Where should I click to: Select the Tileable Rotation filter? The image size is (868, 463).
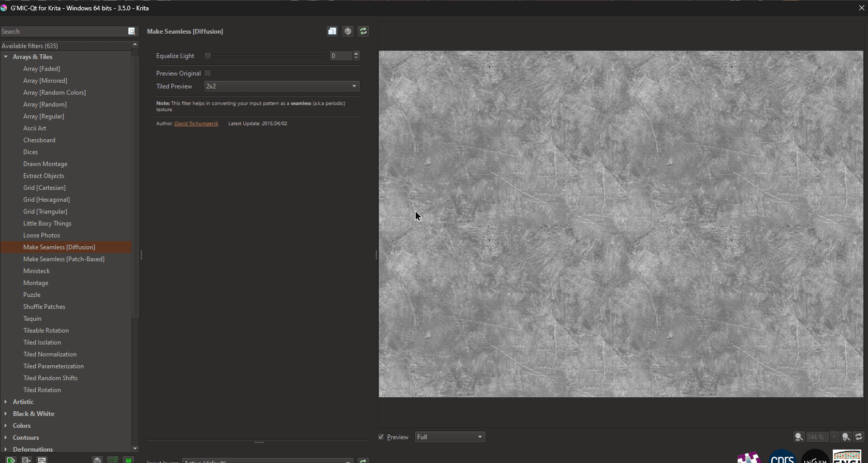46,331
